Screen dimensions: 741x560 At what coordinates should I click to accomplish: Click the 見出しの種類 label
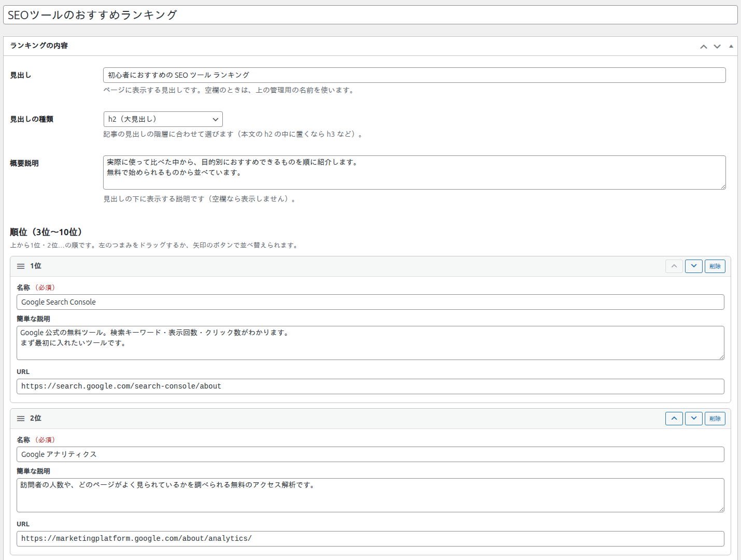tap(32, 119)
